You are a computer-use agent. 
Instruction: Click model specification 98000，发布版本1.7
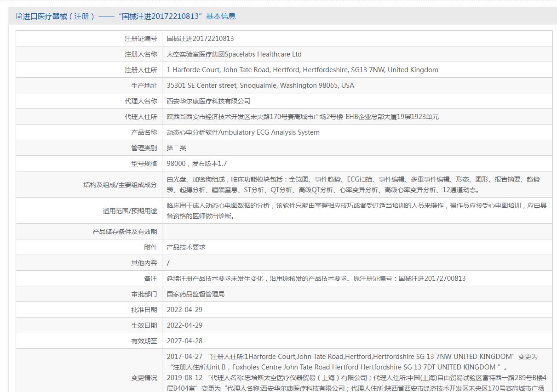pyautogui.click(x=196, y=164)
